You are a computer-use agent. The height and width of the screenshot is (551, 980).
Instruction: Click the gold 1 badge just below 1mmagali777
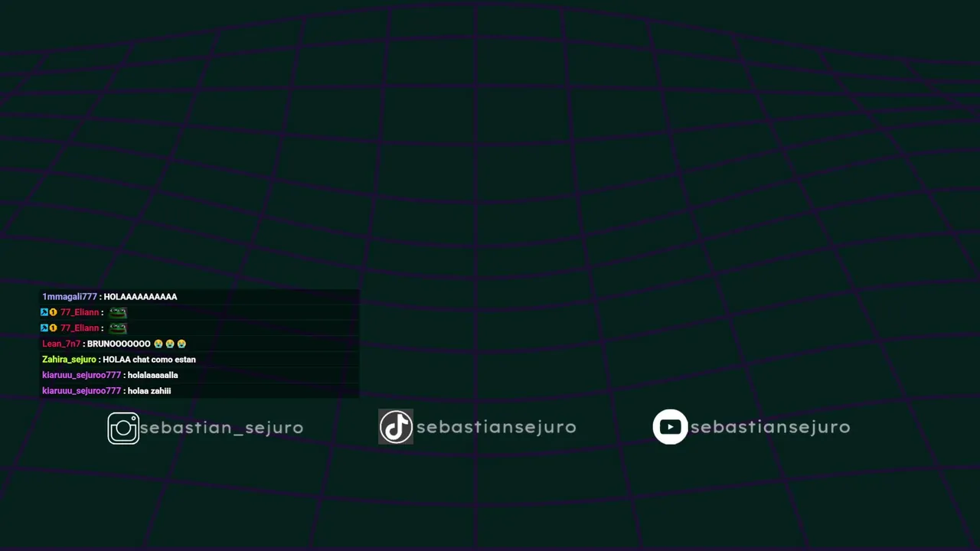coord(54,312)
